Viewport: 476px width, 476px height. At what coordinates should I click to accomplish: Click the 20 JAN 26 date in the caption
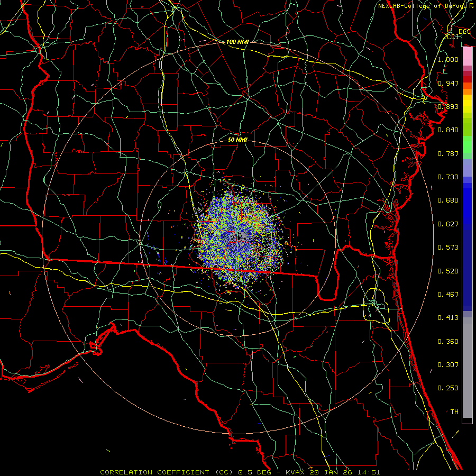(332, 472)
